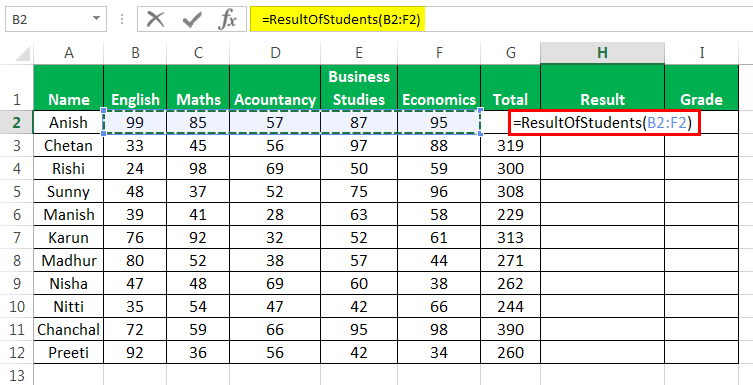This screenshot has width=753, height=385.
Task: Click Chetan's Total value 319
Action: coord(510,145)
